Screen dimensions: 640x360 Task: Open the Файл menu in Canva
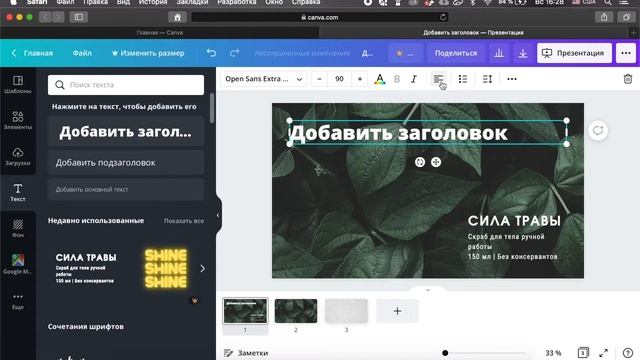point(82,53)
